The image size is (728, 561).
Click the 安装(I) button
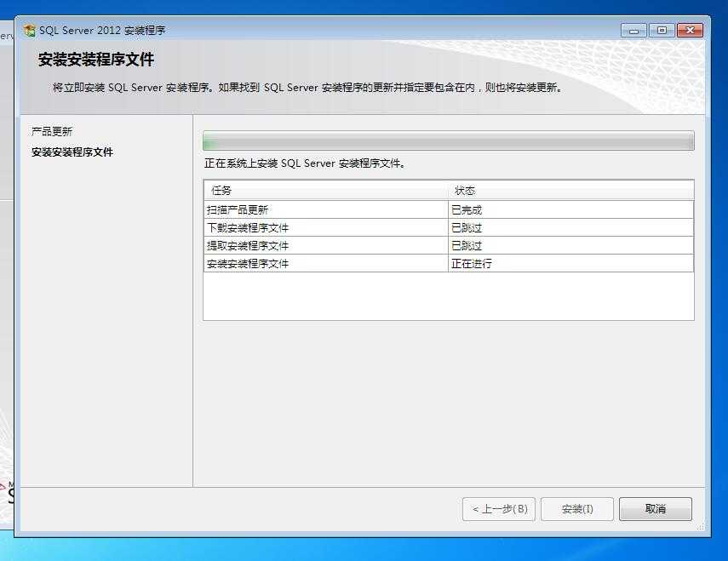coord(577,509)
